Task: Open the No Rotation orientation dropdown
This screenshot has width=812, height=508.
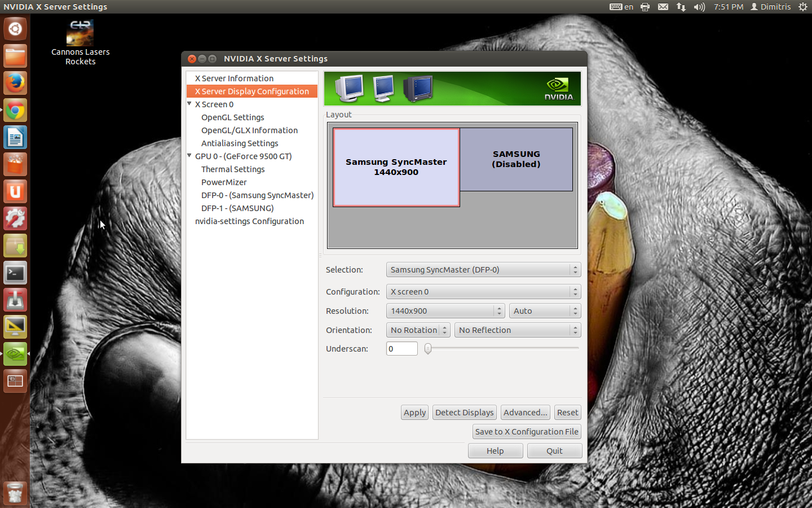Action: click(x=418, y=330)
